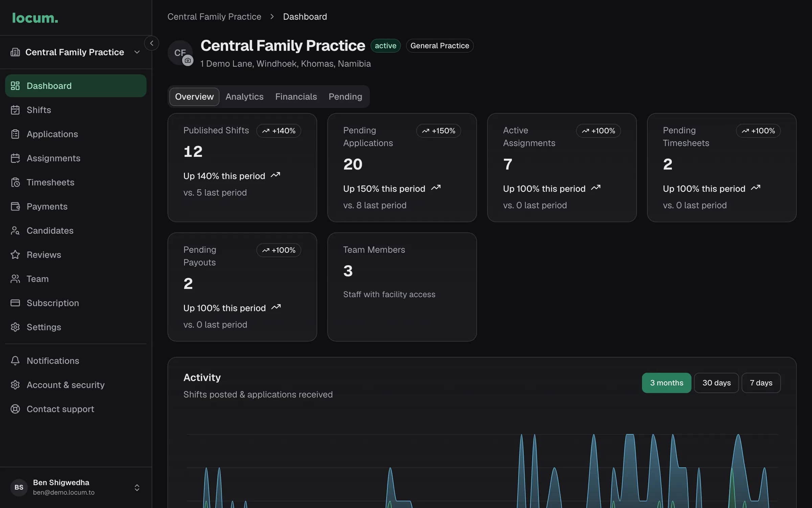Click the active status badge

(x=385, y=46)
